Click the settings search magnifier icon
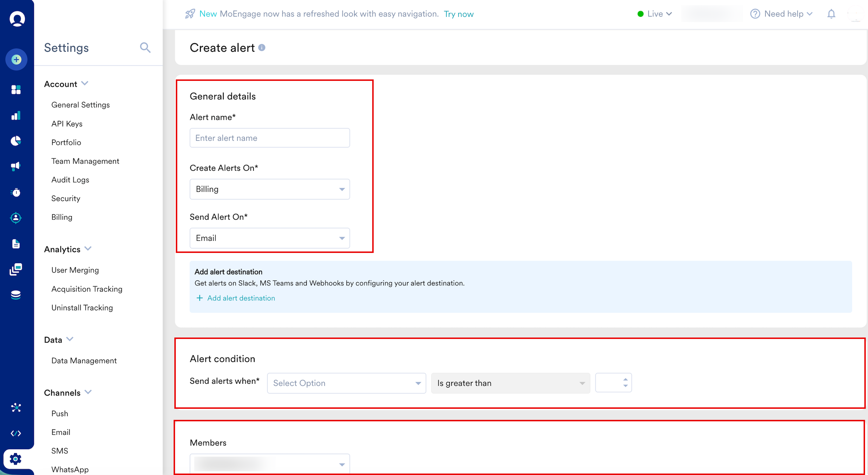This screenshot has width=868, height=475. [145, 48]
